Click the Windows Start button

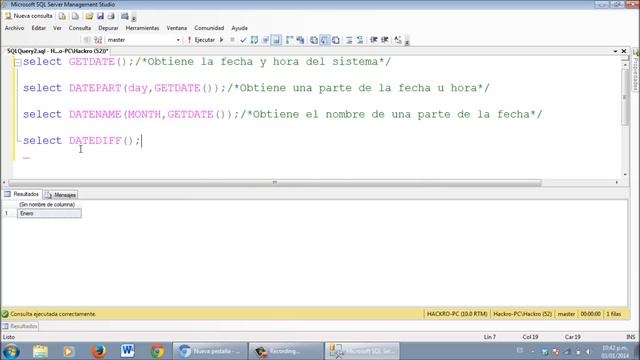(x=11, y=351)
